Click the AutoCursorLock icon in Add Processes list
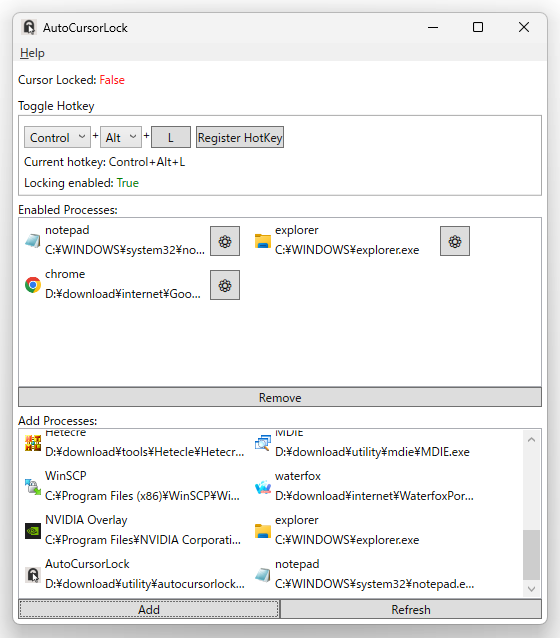 pyautogui.click(x=33, y=575)
